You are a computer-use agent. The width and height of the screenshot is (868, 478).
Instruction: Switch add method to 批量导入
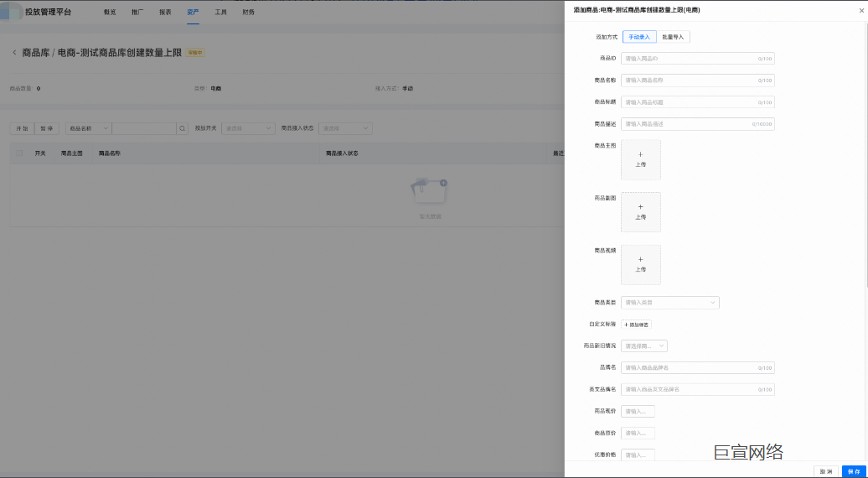click(673, 37)
